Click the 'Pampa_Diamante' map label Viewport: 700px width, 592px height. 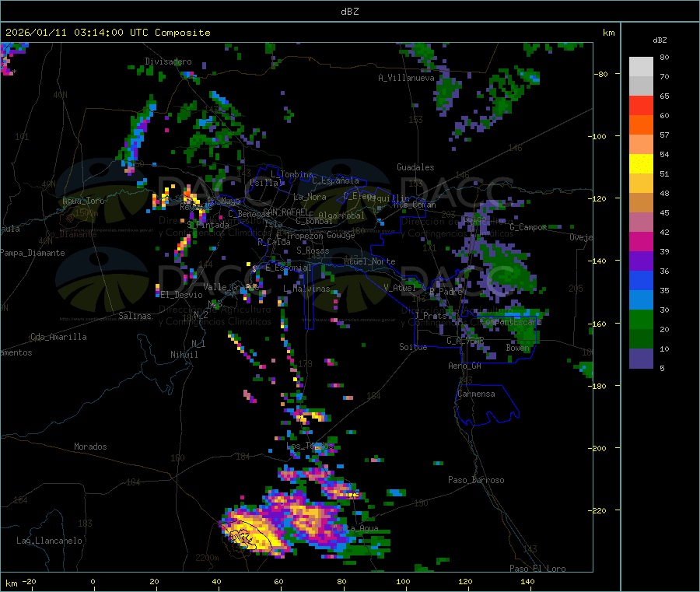32,253
